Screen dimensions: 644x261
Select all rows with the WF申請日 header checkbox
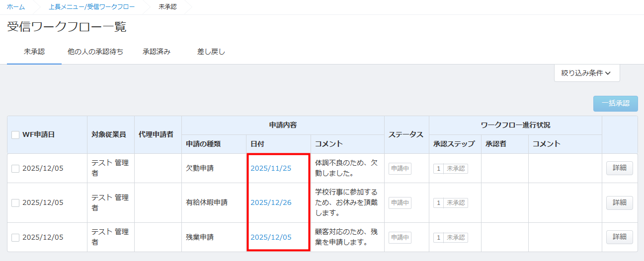click(x=15, y=135)
